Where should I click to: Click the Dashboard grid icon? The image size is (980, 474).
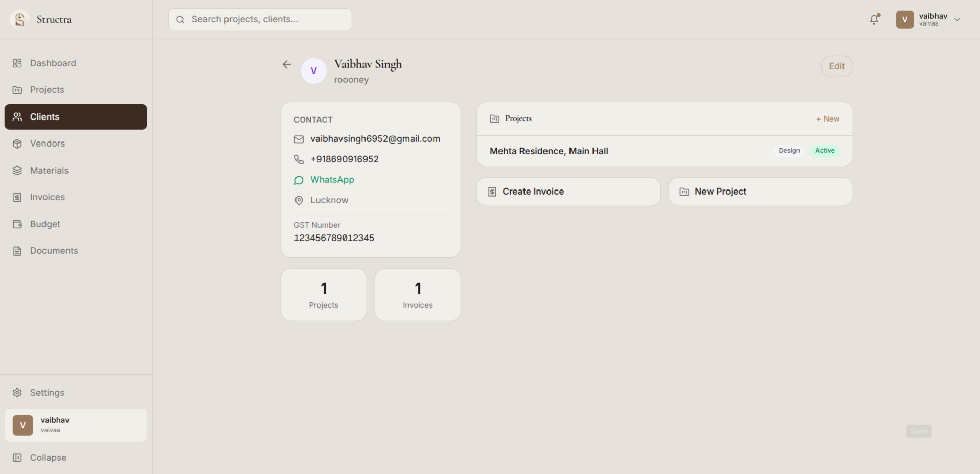tap(17, 63)
